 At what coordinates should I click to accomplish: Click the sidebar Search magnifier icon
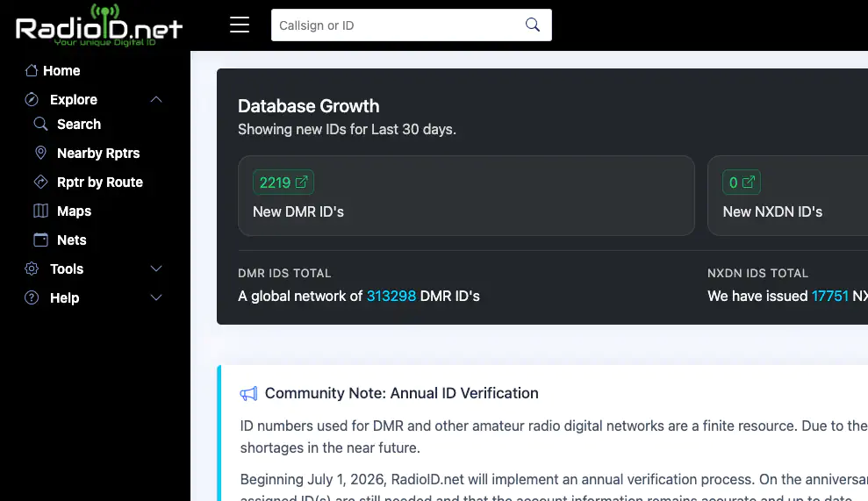point(40,124)
